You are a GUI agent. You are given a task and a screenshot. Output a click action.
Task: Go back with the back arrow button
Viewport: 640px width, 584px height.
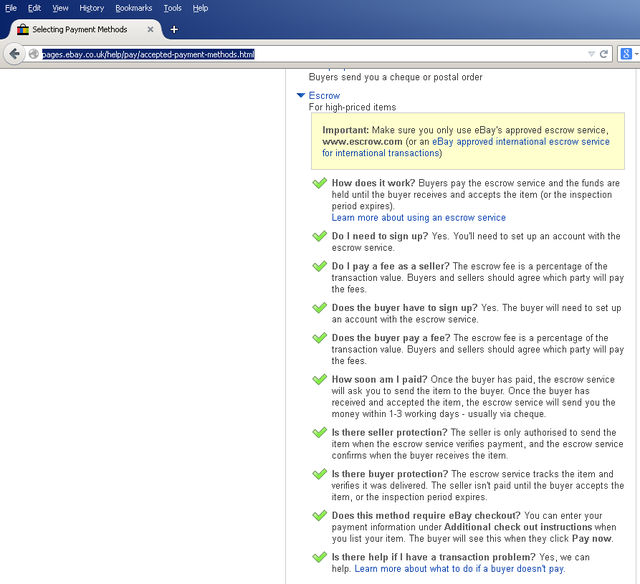coord(14,54)
